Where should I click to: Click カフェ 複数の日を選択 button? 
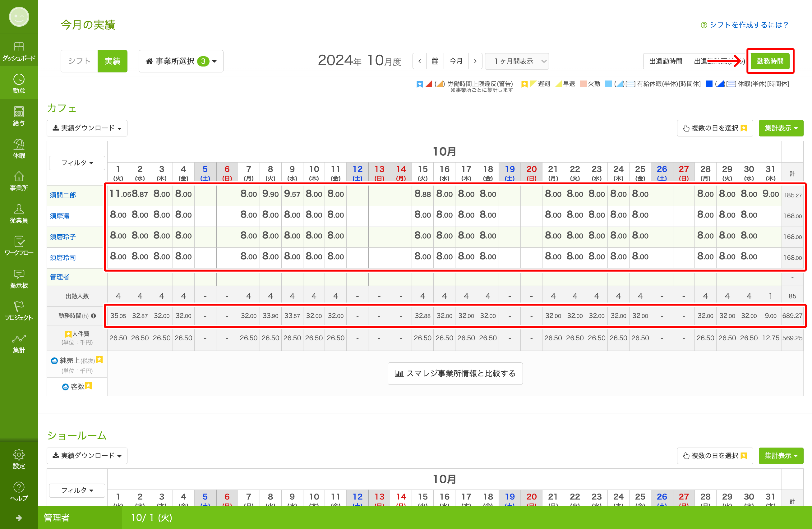pyautogui.click(x=715, y=128)
